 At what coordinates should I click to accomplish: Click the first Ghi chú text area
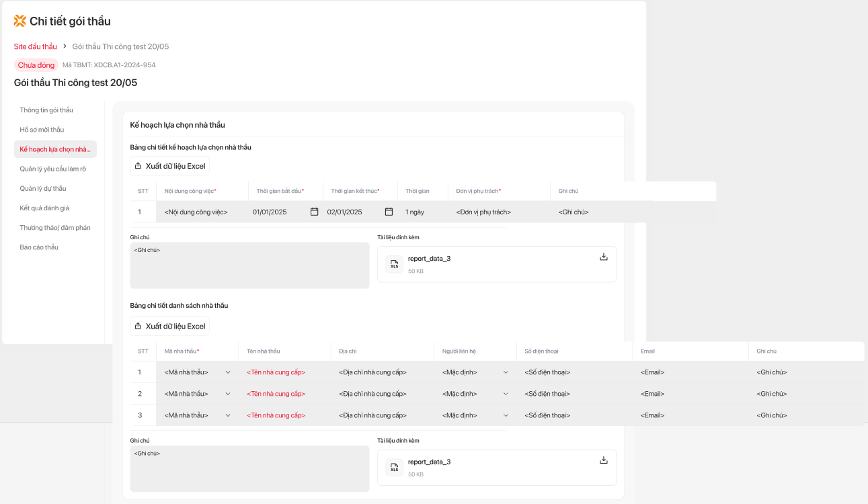[249, 265]
